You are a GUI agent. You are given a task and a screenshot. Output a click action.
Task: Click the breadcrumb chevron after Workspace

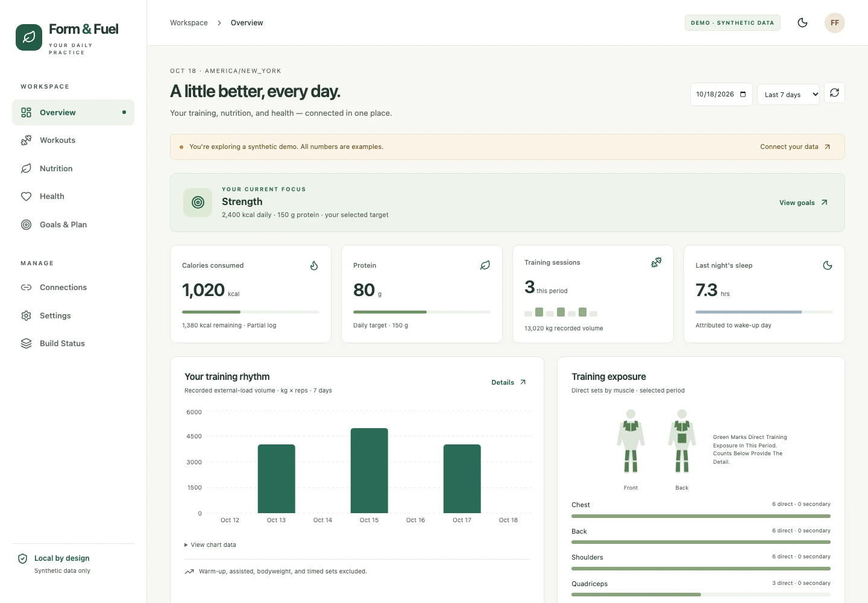tap(219, 23)
